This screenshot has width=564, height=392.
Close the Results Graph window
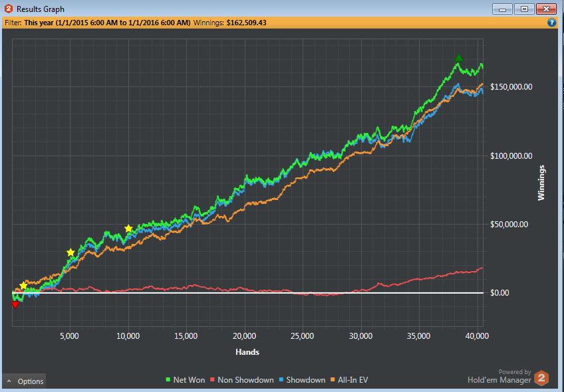click(545, 9)
